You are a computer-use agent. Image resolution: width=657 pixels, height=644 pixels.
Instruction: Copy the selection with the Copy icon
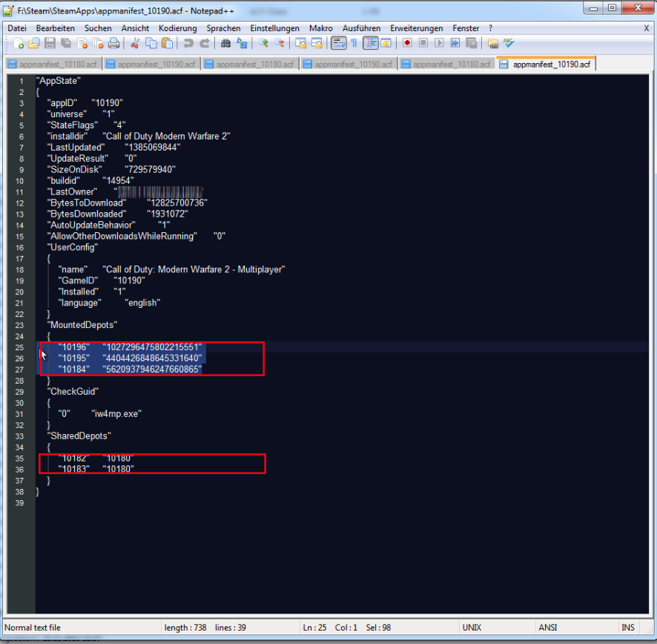tap(151, 43)
